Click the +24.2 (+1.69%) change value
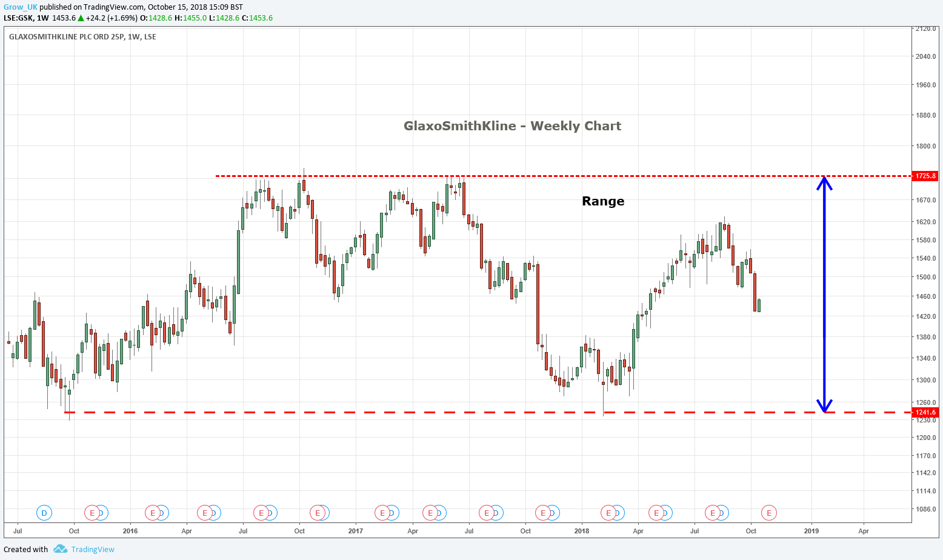This screenshot has height=560, width=943. 112,18
